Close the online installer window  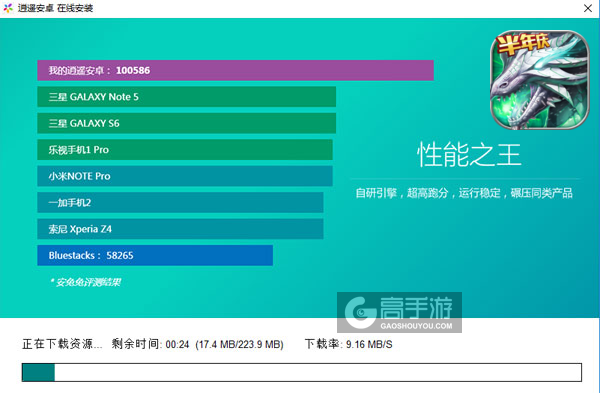click(588, 8)
